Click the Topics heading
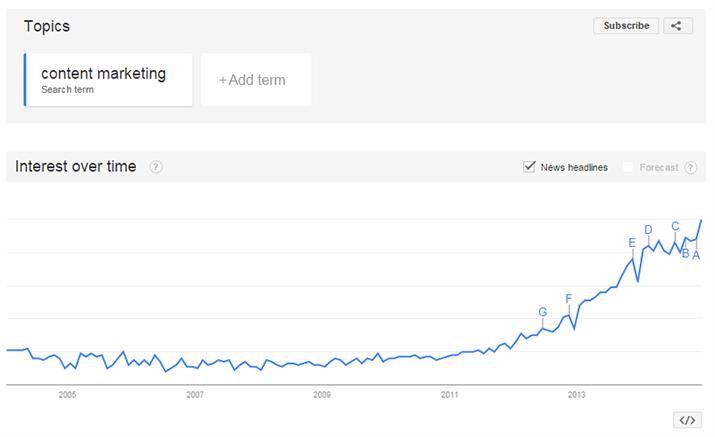 pos(47,26)
